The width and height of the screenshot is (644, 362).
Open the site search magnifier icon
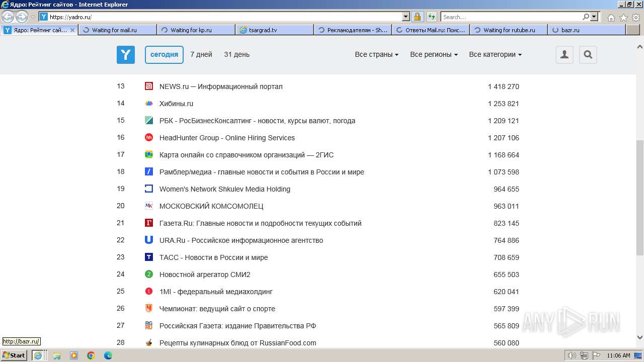(x=588, y=55)
